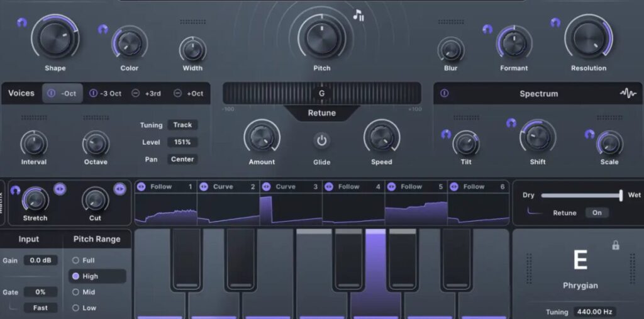Open the Tuning Track dropdown
The width and height of the screenshot is (644, 319).
(x=182, y=125)
